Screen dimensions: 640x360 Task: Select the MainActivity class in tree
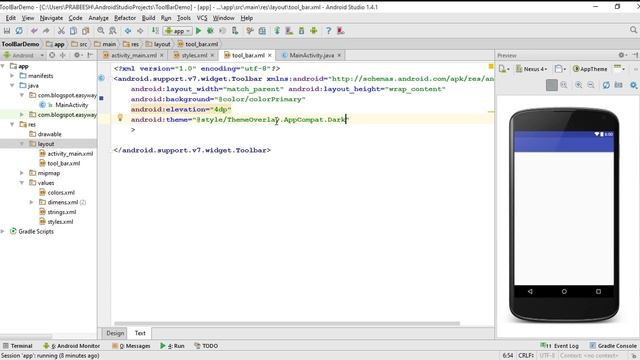tap(64, 105)
